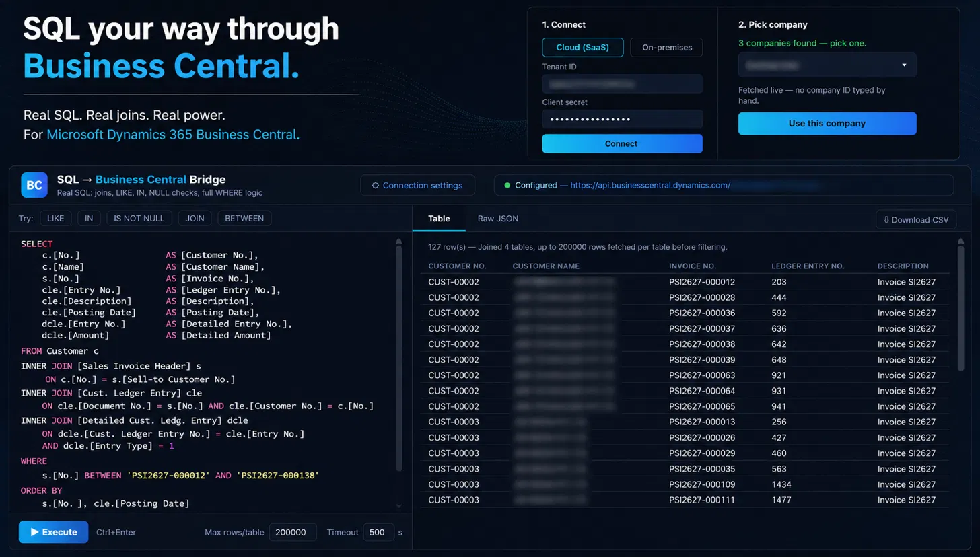Select On-premises connection type

coord(666,47)
